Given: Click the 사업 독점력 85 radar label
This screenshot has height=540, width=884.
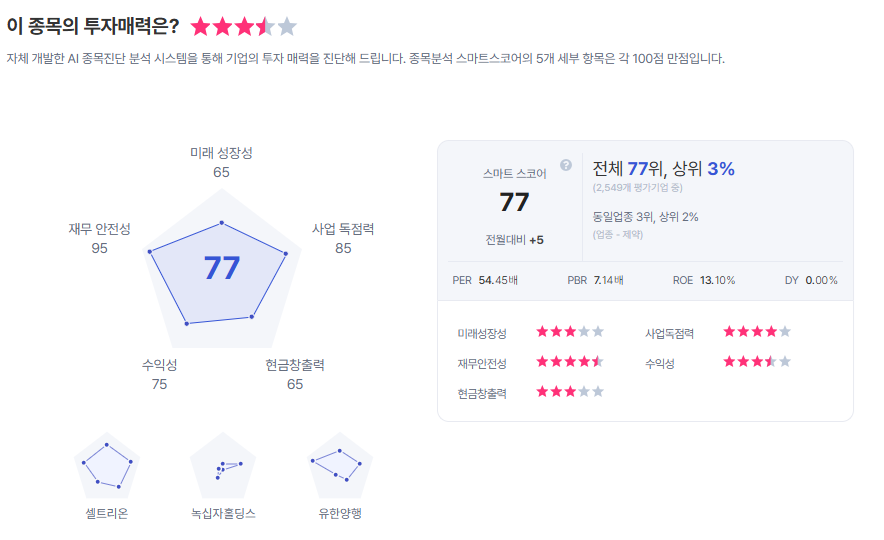Looking at the screenshot, I should pyautogui.click(x=343, y=238).
